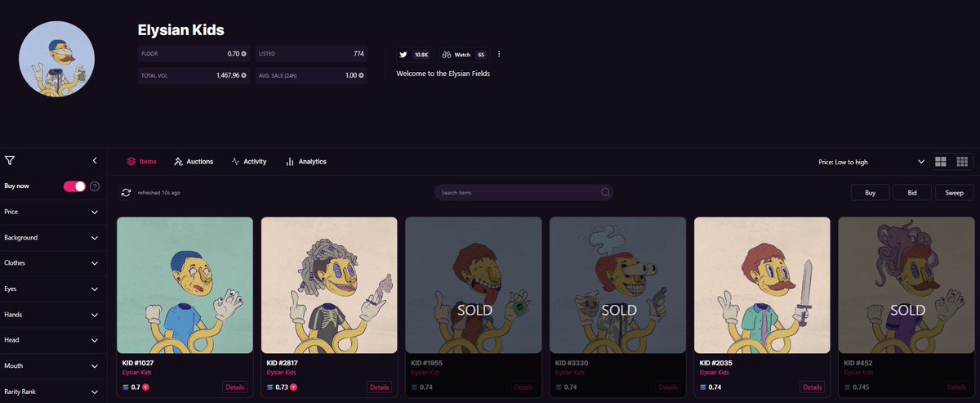Refresh the listings with the refresh icon
Viewport: 980px width, 403px height.
click(x=126, y=193)
